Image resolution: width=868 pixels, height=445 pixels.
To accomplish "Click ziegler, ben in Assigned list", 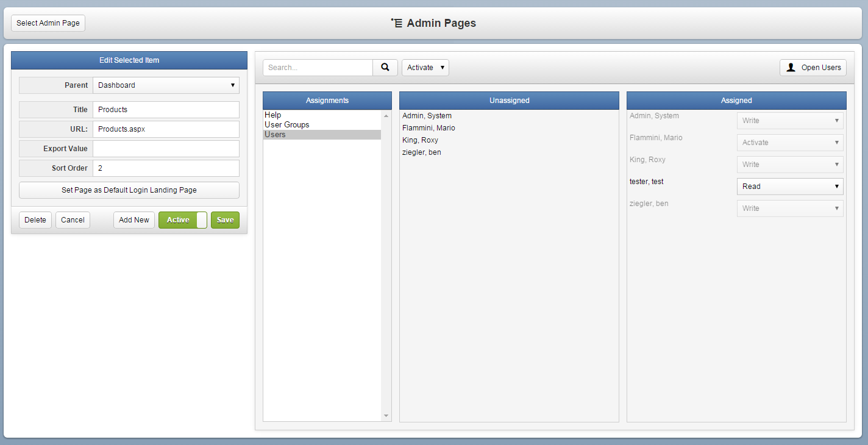I will pos(649,204).
